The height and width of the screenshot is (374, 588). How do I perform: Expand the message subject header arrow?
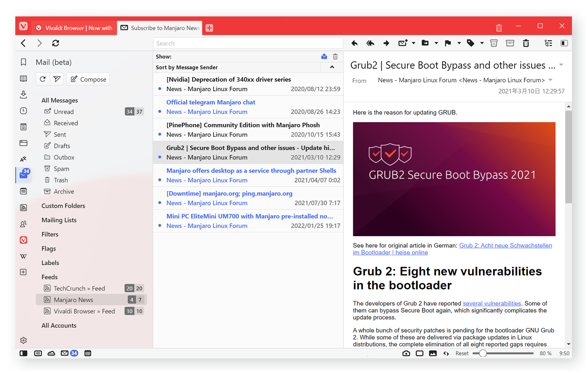561,65
